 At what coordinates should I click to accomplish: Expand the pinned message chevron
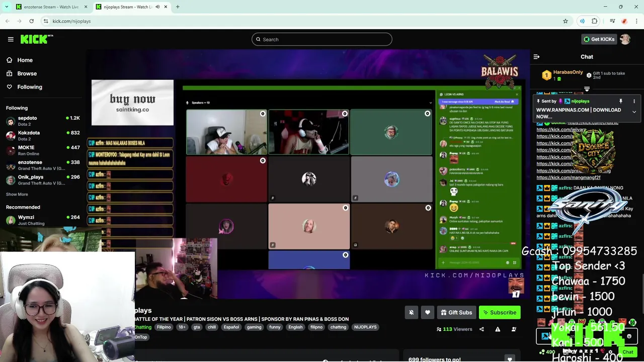click(634, 112)
